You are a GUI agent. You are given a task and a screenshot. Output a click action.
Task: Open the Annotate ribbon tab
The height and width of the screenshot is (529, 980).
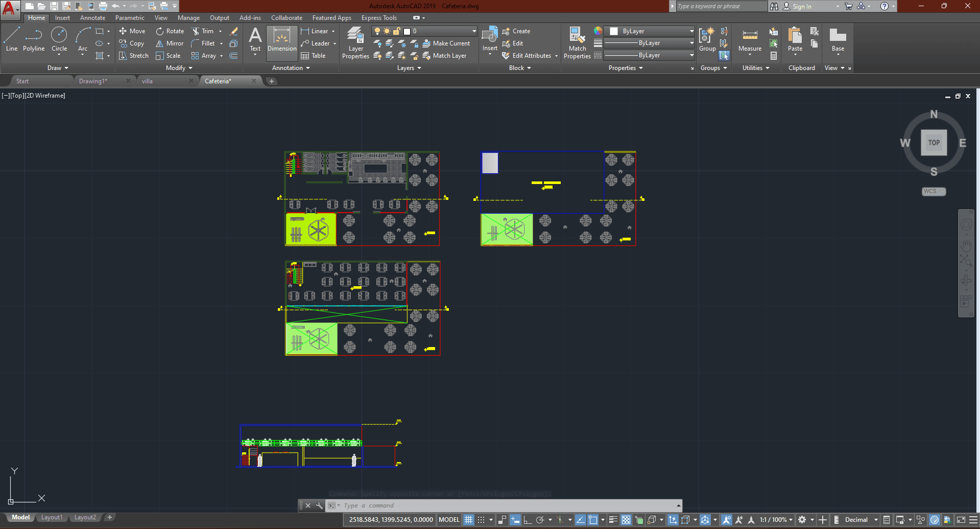(x=92, y=18)
